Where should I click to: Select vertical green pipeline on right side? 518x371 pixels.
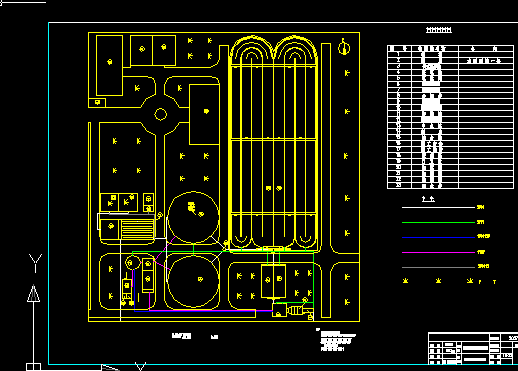313,278
